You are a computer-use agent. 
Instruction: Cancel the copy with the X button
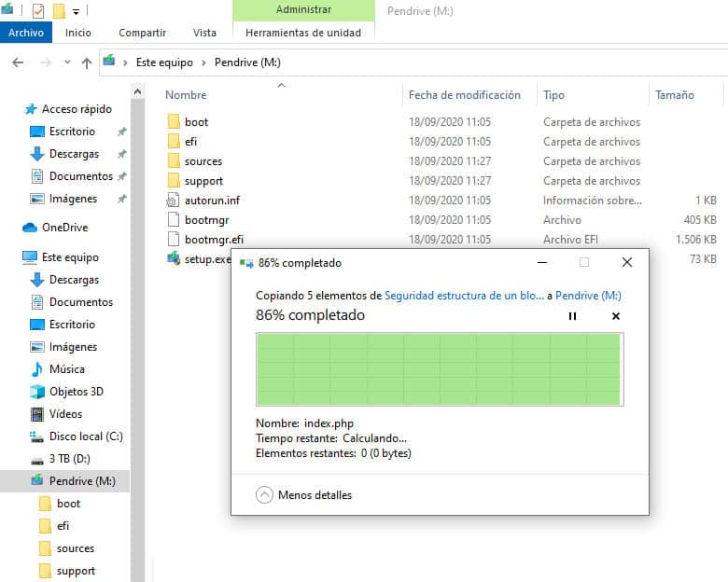coord(615,316)
